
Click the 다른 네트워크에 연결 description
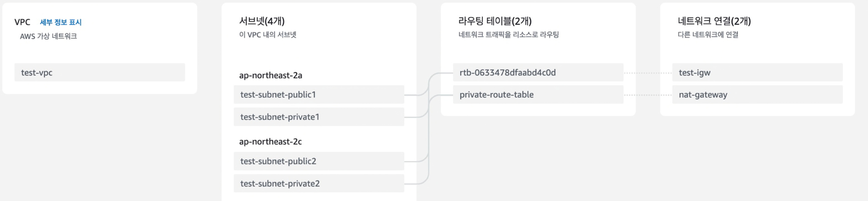[x=708, y=34]
